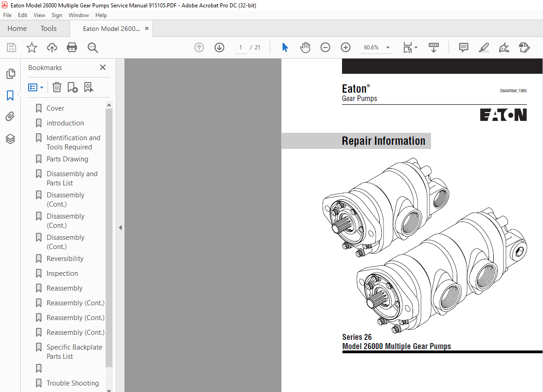Screen dimensions: 543x392
Task: Click the Save file icon
Action: tap(12, 48)
